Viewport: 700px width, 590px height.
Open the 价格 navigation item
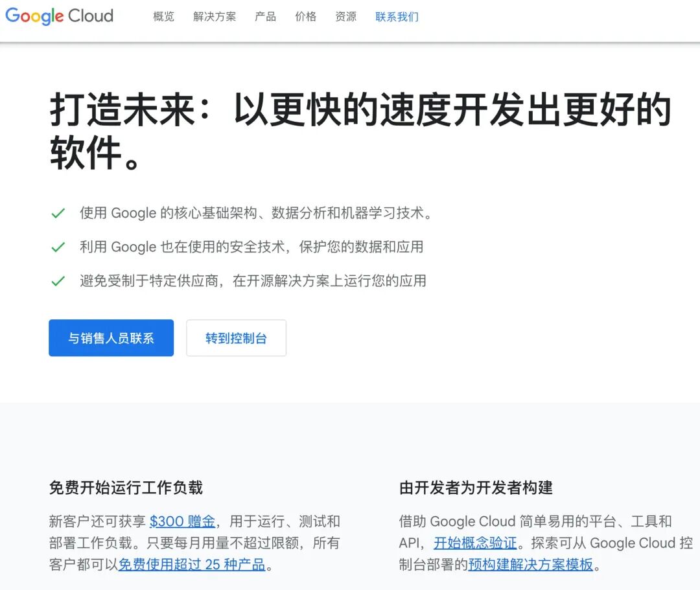point(305,17)
